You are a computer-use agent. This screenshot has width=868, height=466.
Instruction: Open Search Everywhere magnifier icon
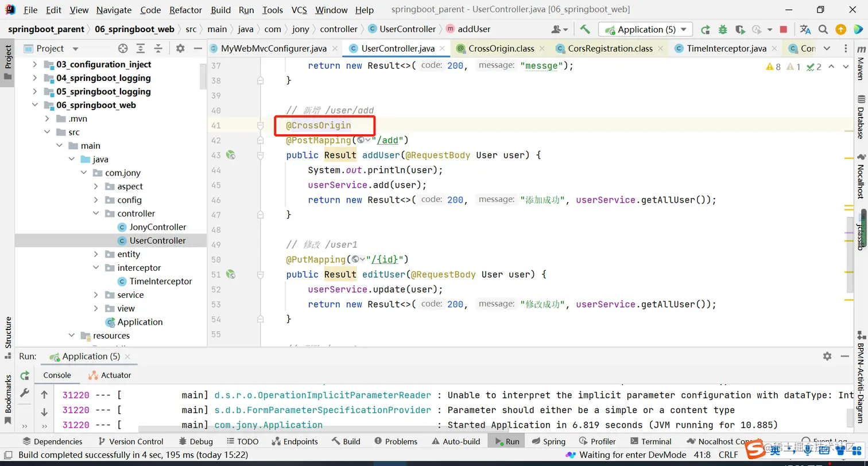click(823, 29)
